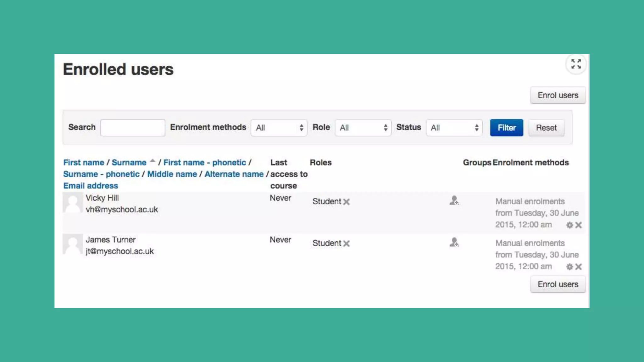This screenshot has width=644, height=362.
Task: Open the Enrolment methods dropdown
Action: tap(279, 128)
